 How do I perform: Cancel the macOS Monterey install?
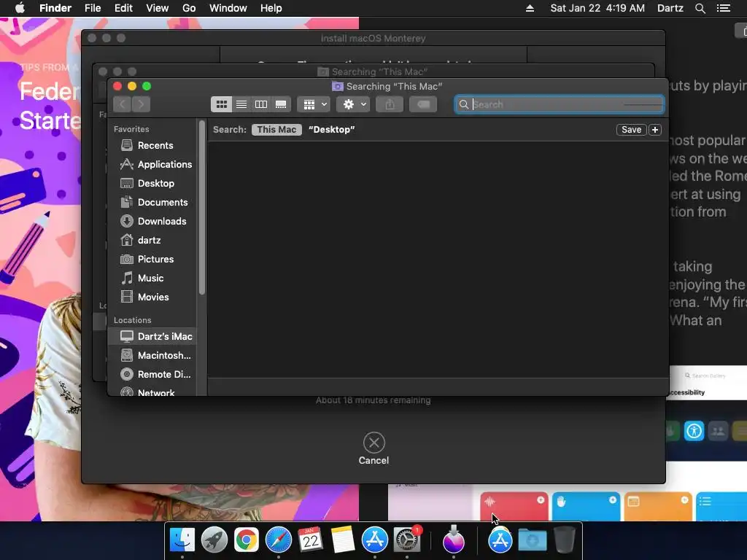(374, 448)
